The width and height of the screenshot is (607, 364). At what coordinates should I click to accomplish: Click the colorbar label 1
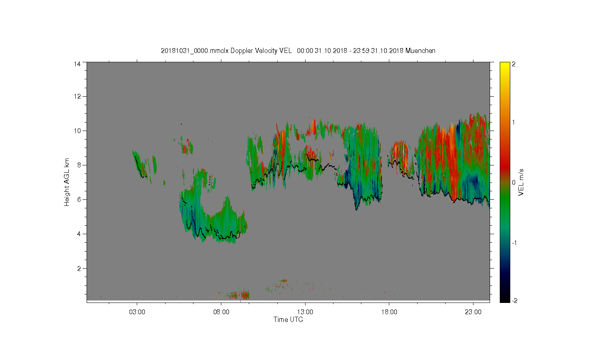514,123
